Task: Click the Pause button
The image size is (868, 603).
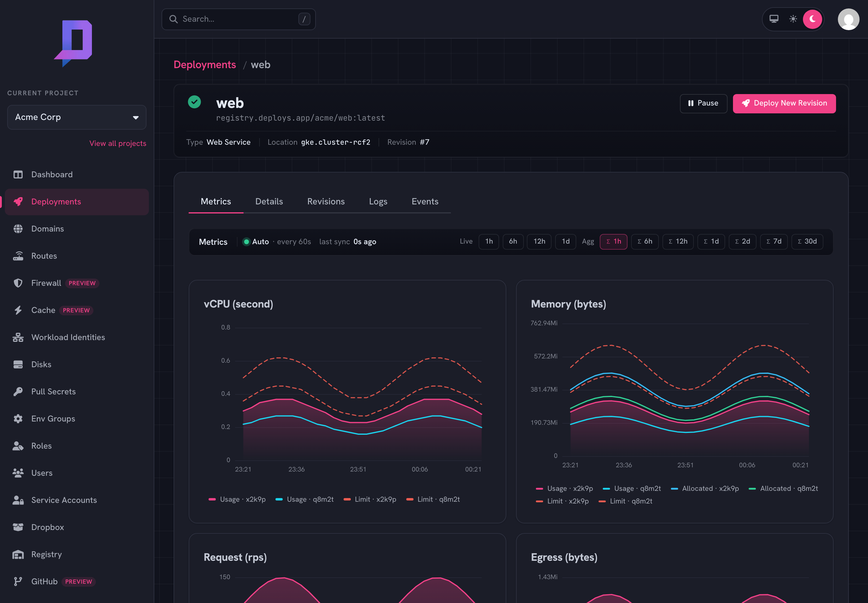Action: [703, 103]
